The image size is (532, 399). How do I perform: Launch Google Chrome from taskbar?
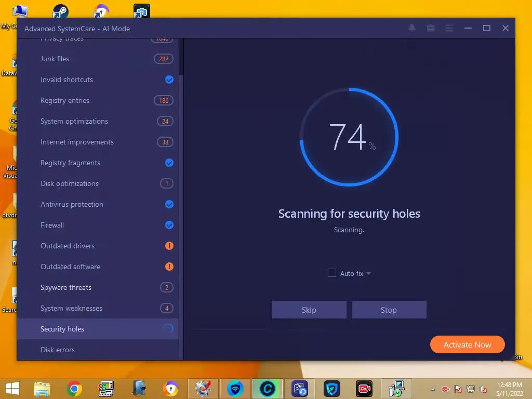tap(74, 389)
